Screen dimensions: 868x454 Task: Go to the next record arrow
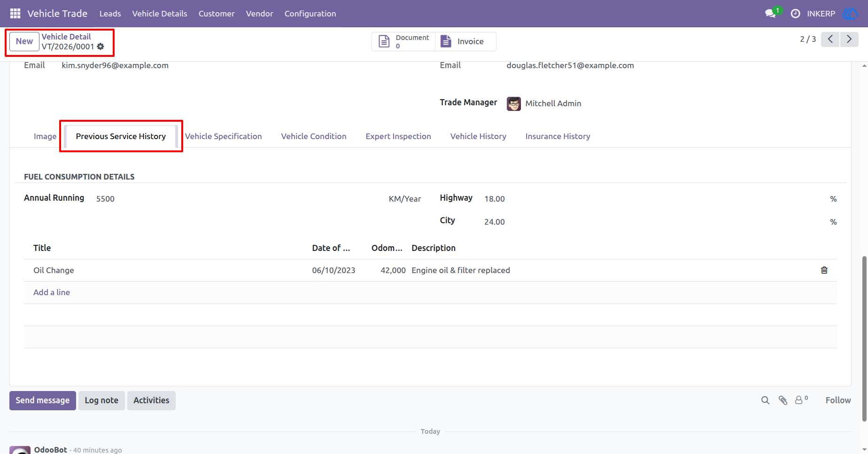point(849,39)
